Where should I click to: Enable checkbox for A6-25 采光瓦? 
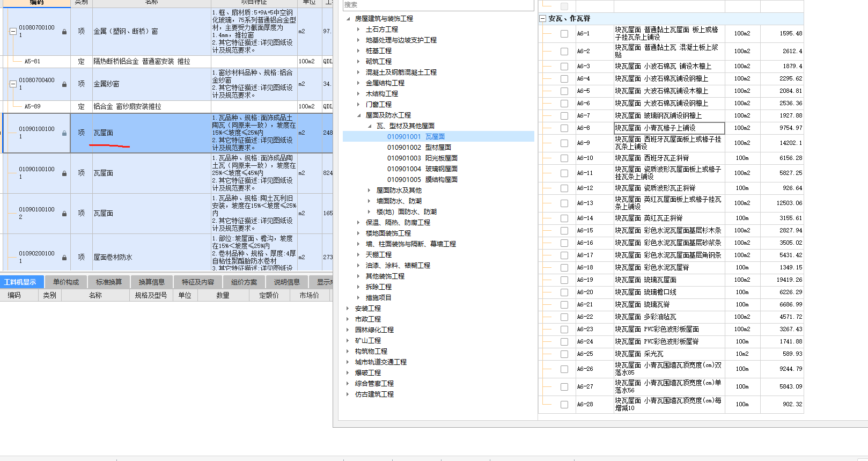pyautogui.click(x=564, y=354)
